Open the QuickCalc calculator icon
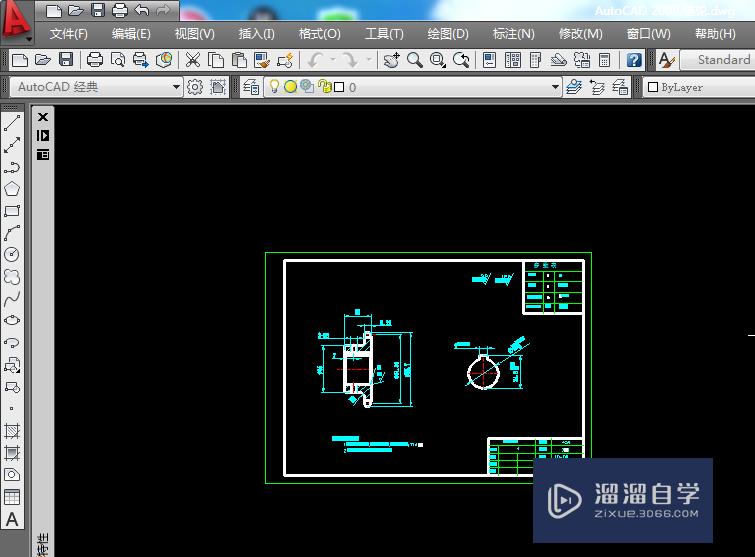 click(604, 60)
